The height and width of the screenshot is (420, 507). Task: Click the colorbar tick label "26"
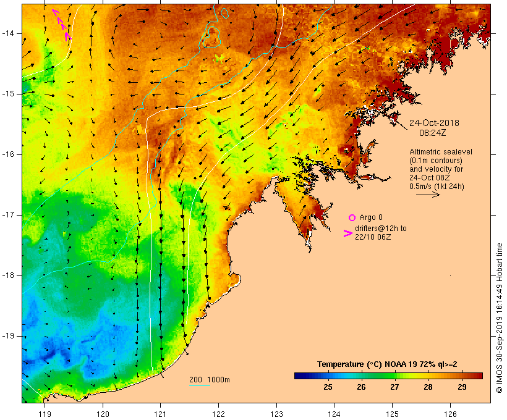(361, 387)
